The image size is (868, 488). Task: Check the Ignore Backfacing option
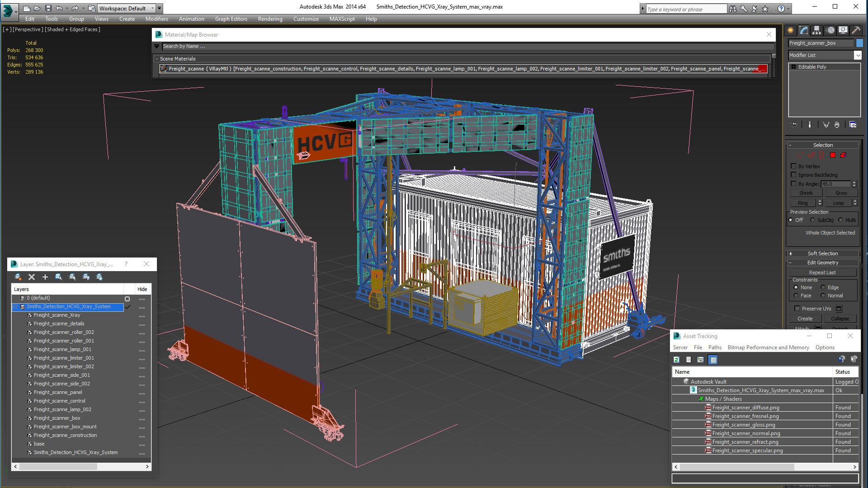point(793,175)
